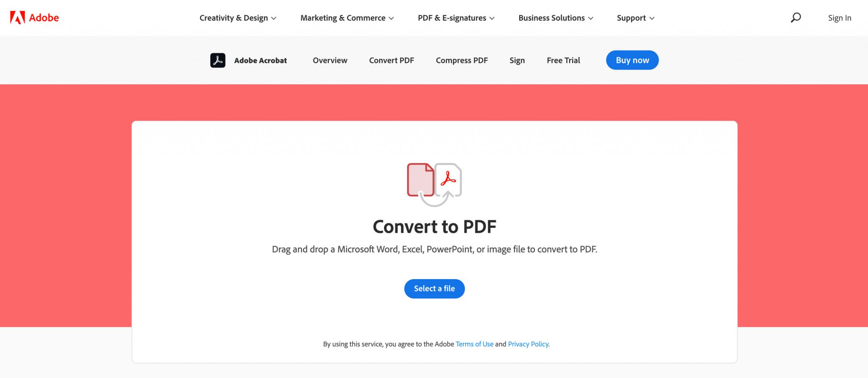Click the Adobe Acrobat product name
Image resolution: width=868 pixels, height=378 pixels.
(x=260, y=60)
